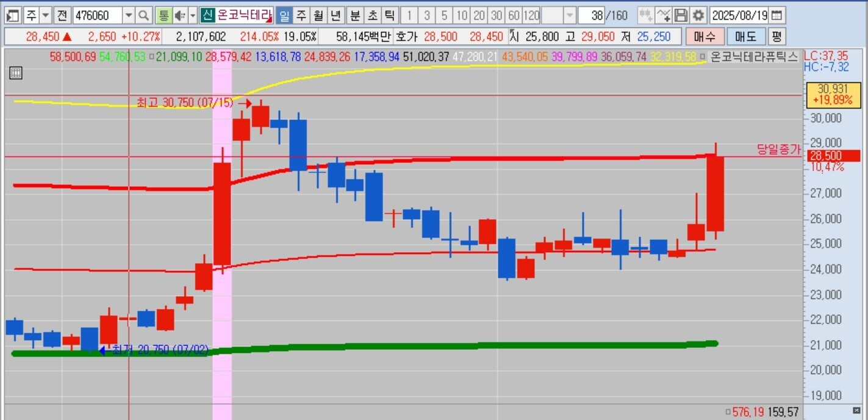Click the 최저 20,750 (07/02) marker
This screenshot has width=868, height=420.
tap(161, 350)
